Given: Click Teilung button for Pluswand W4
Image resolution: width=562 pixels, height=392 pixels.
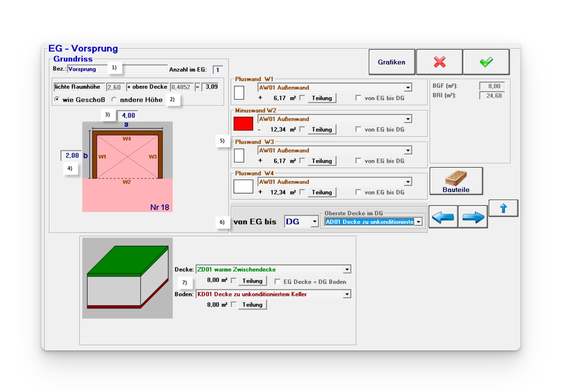Looking at the screenshot, I should pos(321,192).
